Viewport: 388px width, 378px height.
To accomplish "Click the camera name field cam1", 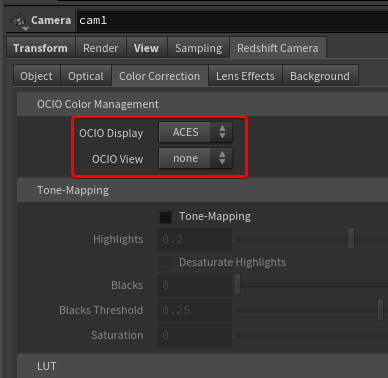I will (x=232, y=21).
